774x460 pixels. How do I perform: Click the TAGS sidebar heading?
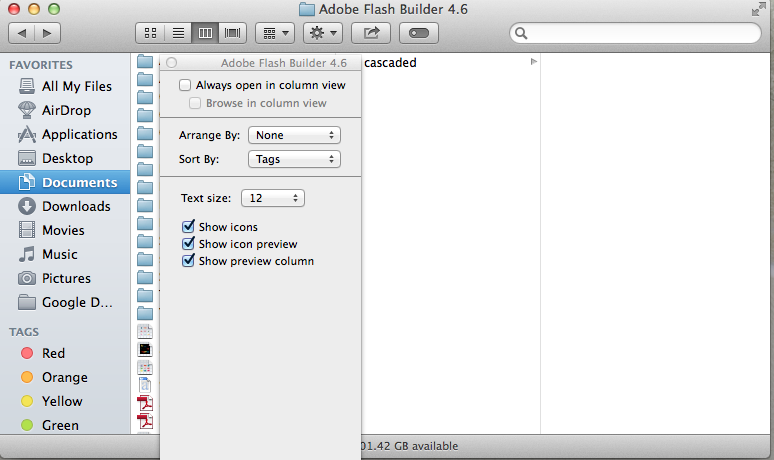[x=24, y=332]
